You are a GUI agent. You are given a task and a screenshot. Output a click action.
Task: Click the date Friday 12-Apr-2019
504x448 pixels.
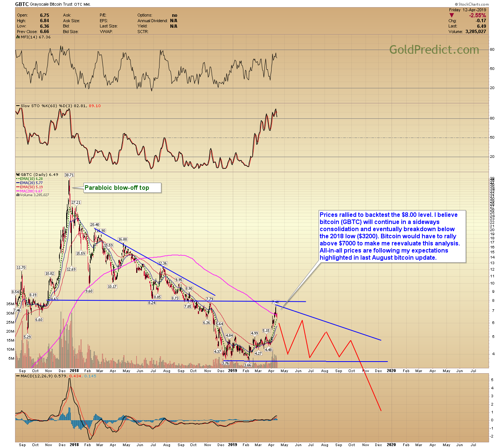[468, 10]
